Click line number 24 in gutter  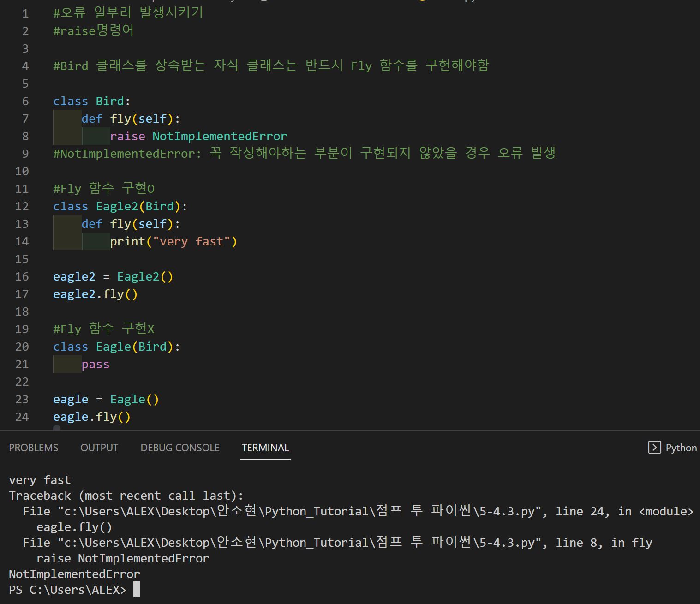click(x=22, y=417)
